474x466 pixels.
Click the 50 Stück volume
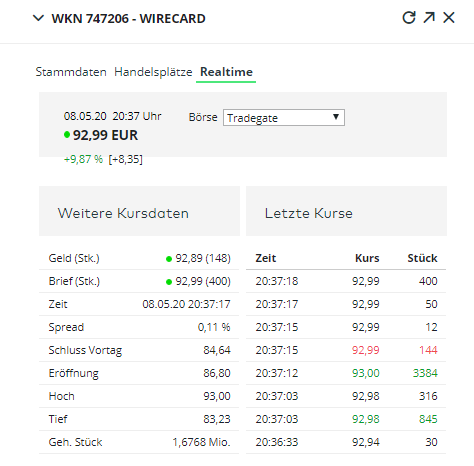(x=431, y=304)
